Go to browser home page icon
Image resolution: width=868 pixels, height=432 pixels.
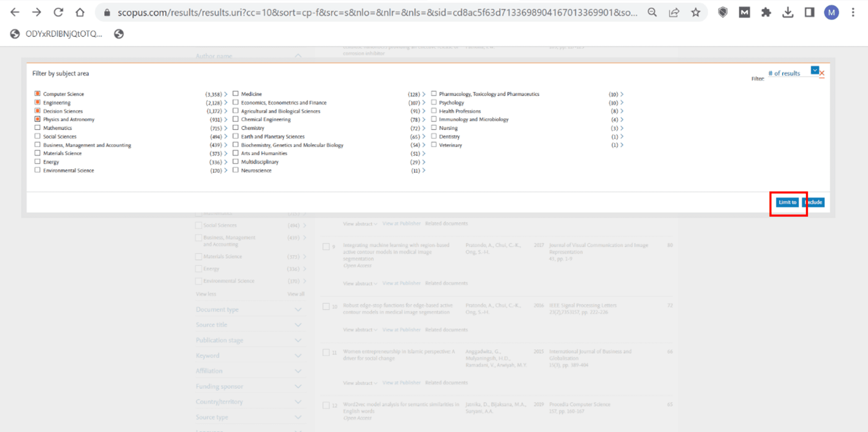[80, 13]
